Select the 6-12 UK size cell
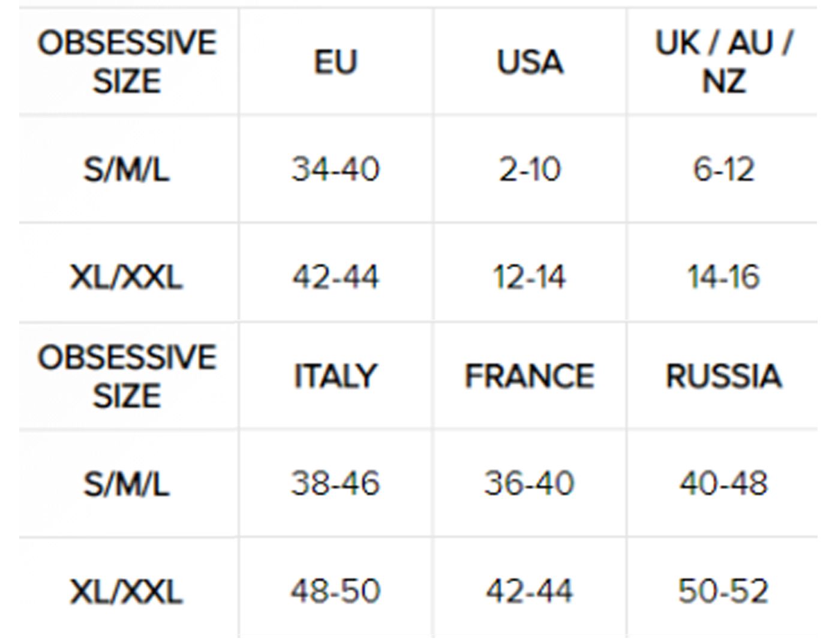The image size is (829, 644). coord(723,169)
